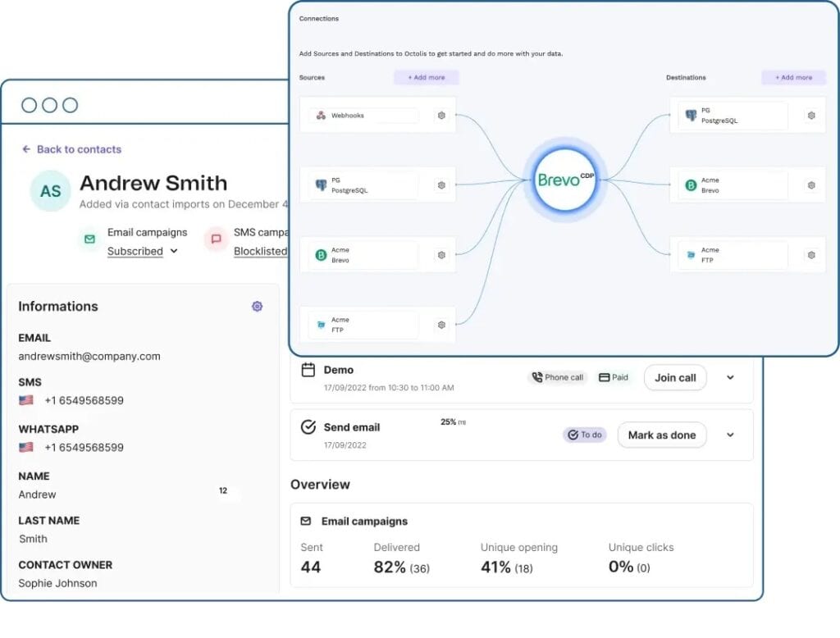Click the Acme FTP source icon
840x638 pixels.
pos(321,325)
